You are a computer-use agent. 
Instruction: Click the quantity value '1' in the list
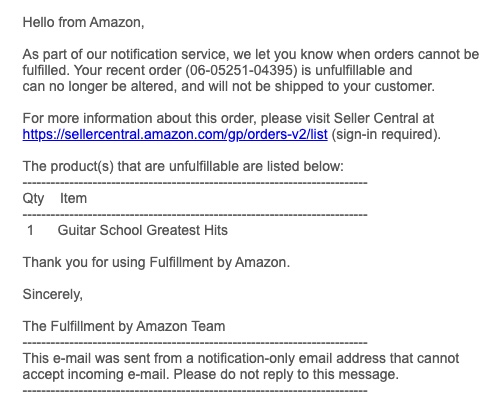tap(30, 230)
